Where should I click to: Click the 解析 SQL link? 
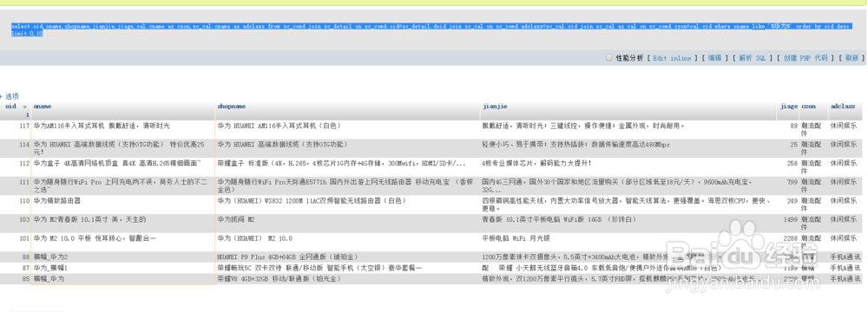753,58
